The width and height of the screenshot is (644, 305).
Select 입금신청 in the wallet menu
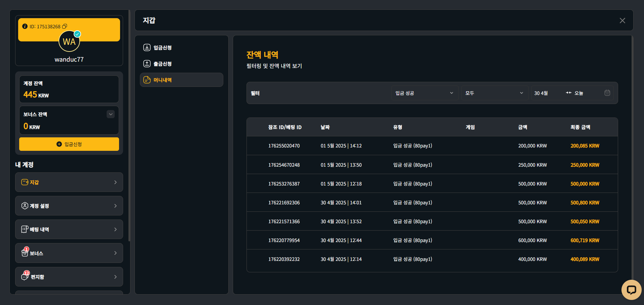click(182, 47)
